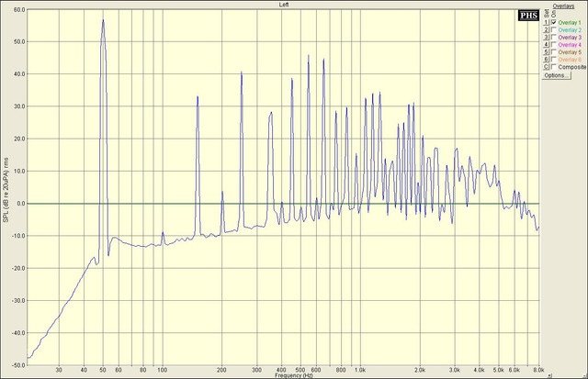Click the Set button numbered 5
This screenshot has height=379, width=588.
coord(547,52)
